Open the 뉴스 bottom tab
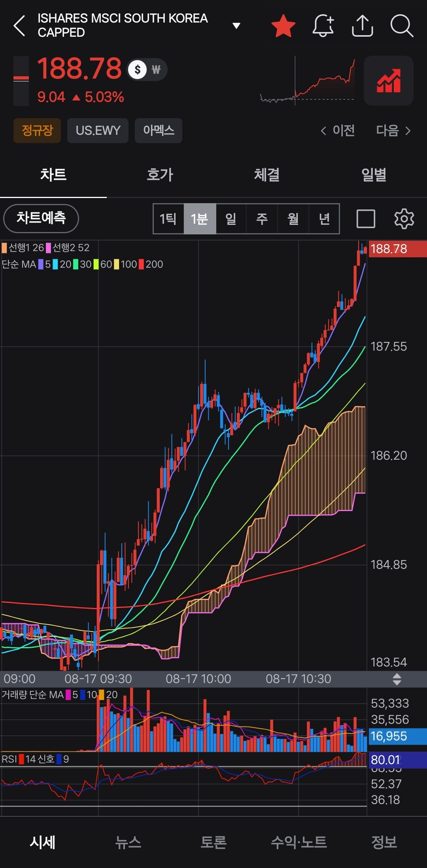 (128, 842)
